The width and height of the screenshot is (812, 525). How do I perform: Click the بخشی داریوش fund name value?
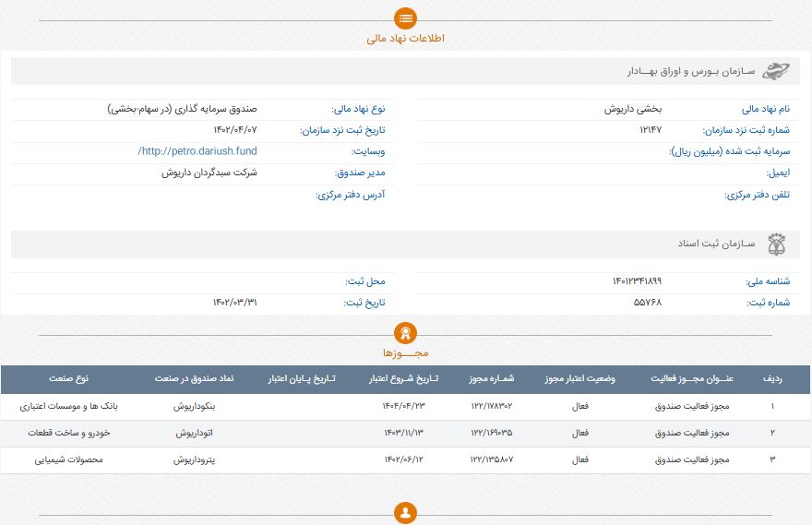(x=633, y=109)
